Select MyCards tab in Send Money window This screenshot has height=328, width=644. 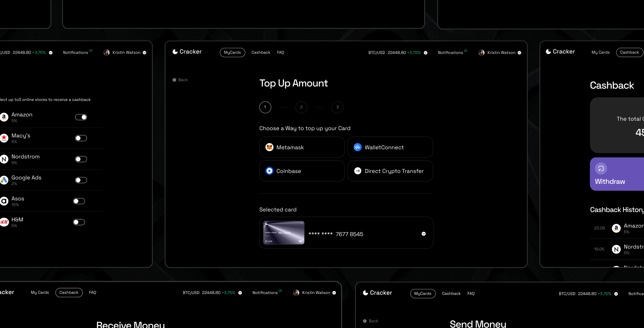tap(423, 293)
